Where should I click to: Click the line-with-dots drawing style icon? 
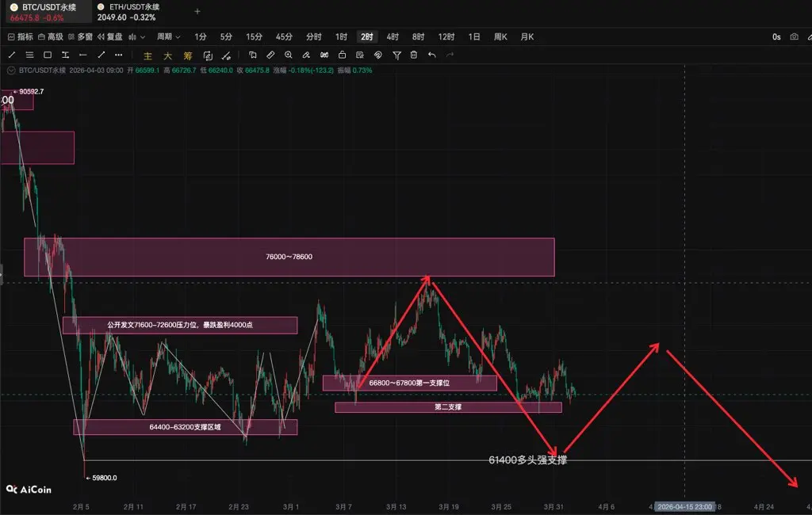(226, 55)
